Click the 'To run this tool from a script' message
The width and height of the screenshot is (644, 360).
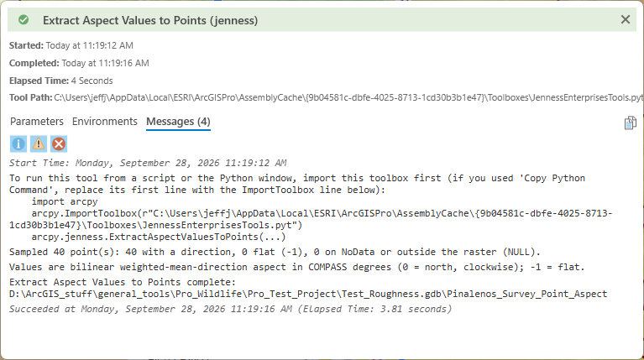(x=297, y=184)
